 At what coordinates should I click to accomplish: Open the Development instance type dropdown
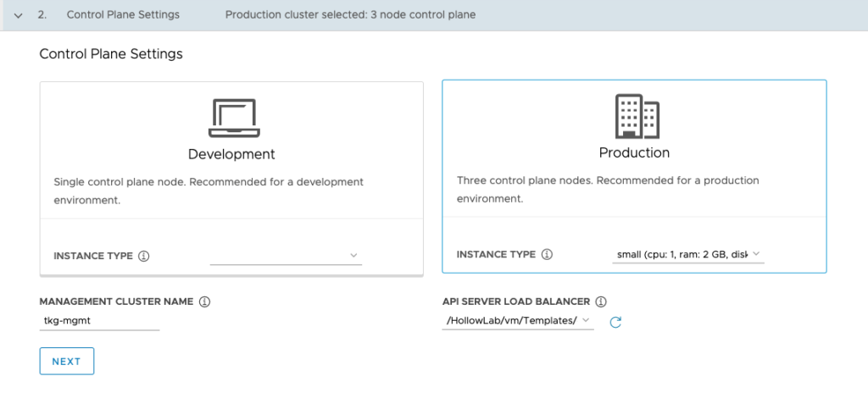point(286,255)
